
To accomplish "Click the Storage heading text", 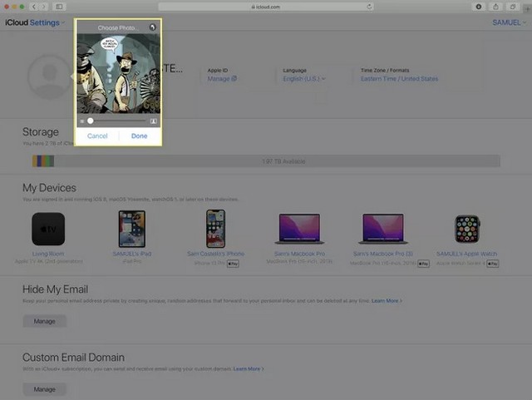I will (41, 131).
